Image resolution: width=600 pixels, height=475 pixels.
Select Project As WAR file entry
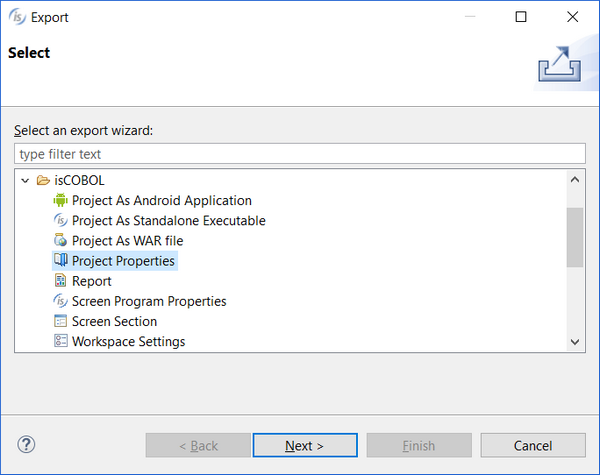(x=127, y=241)
